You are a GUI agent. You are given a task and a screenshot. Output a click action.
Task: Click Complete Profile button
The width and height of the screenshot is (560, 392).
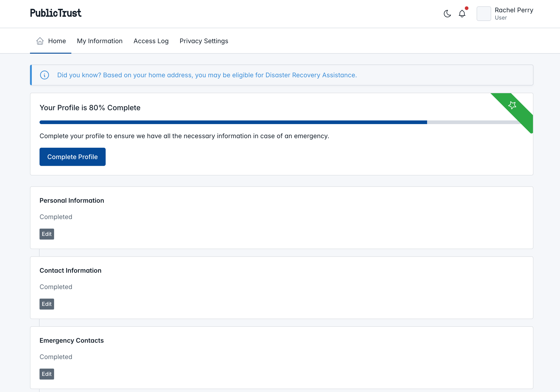click(x=72, y=157)
